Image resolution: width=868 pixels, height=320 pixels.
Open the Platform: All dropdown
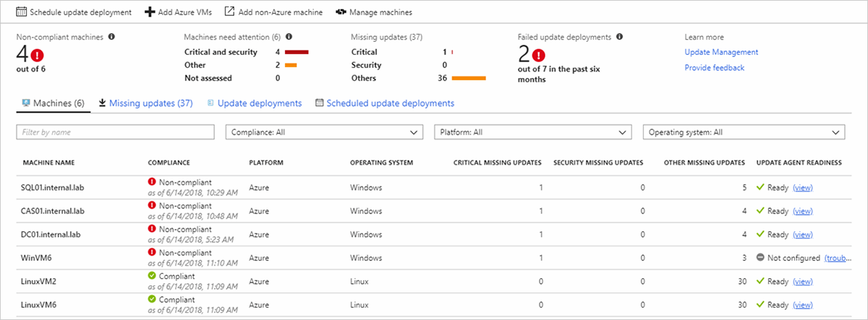(x=533, y=132)
